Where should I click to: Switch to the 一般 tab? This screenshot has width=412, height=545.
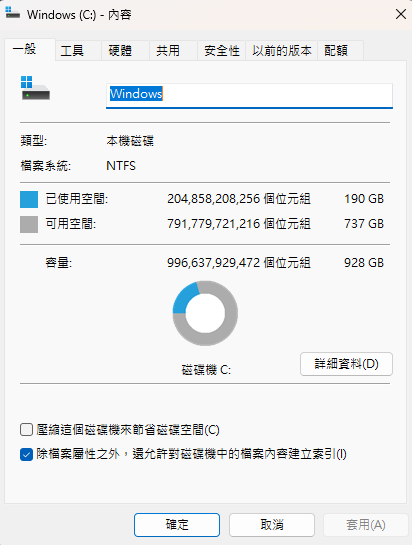(30, 50)
